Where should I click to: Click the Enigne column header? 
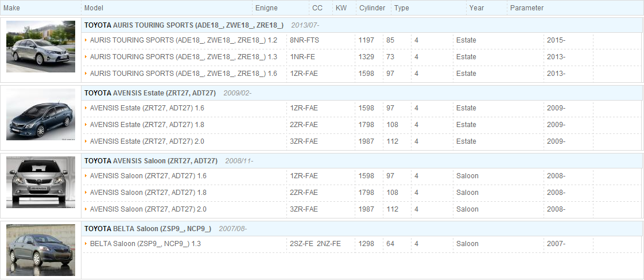[266, 8]
